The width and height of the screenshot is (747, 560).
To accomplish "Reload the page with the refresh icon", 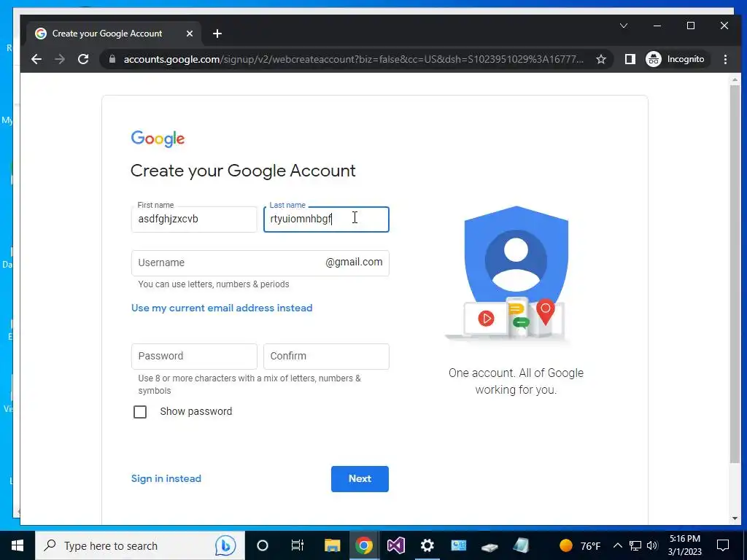I will [x=83, y=59].
